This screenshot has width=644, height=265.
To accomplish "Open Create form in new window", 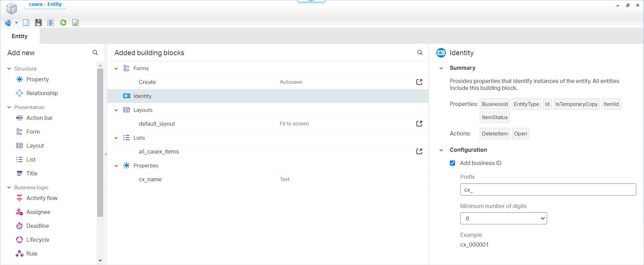I will point(419,82).
